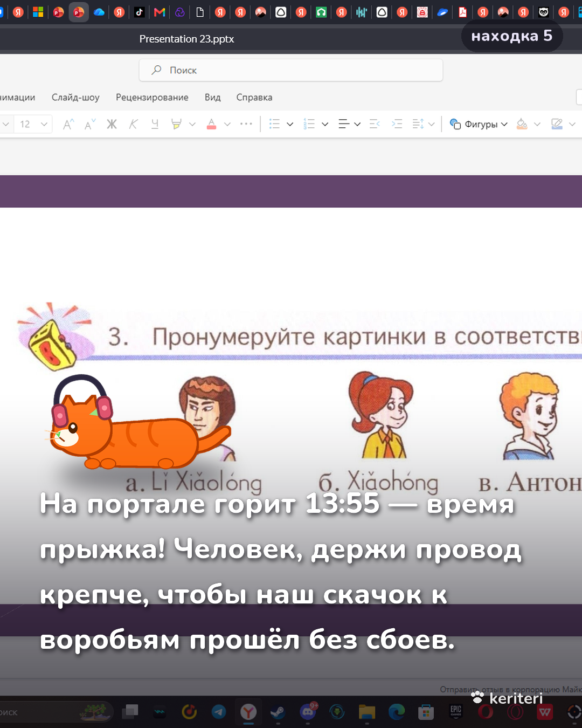Open Epic Games launcher from the taskbar

click(x=456, y=712)
